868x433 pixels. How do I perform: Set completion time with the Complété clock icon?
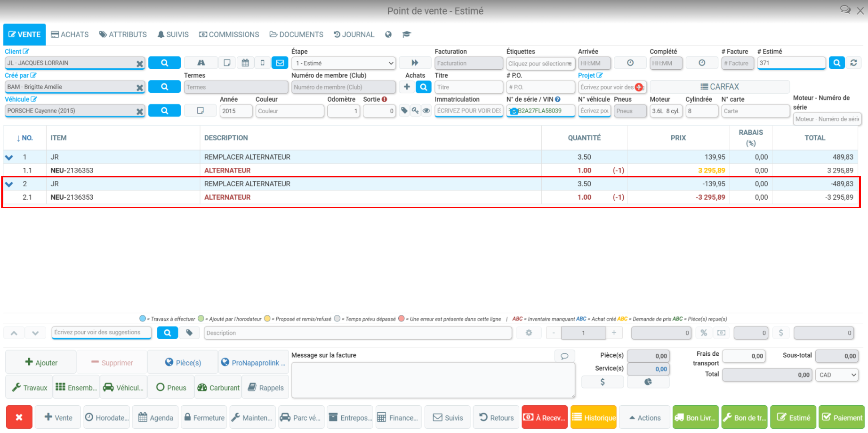tap(702, 63)
